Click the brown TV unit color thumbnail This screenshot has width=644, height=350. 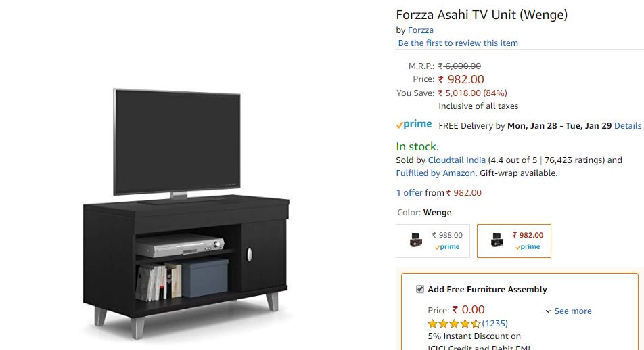tap(415, 240)
